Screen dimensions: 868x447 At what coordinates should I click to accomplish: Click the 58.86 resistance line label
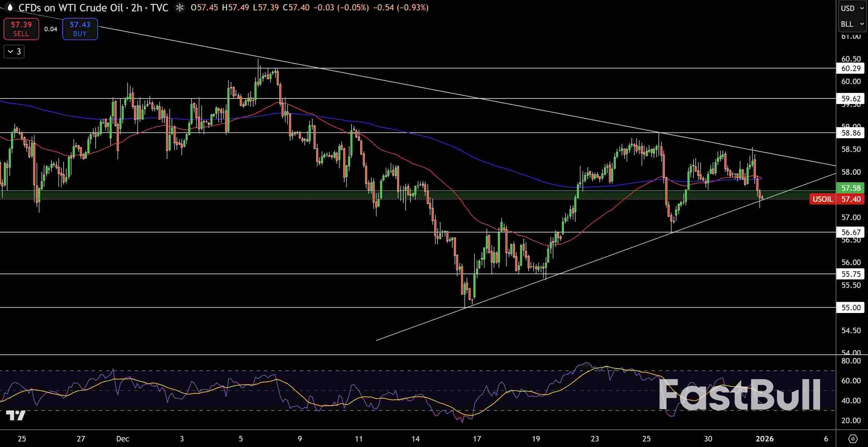point(850,133)
